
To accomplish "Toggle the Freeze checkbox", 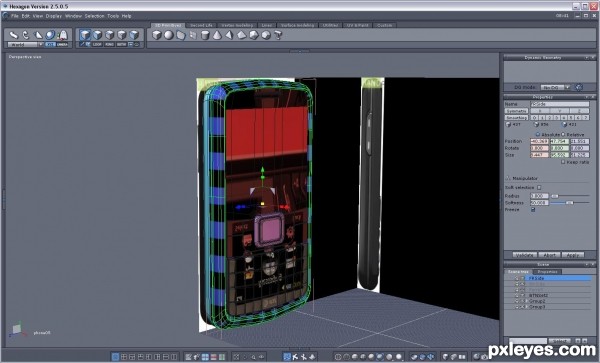I will [533, 210].
